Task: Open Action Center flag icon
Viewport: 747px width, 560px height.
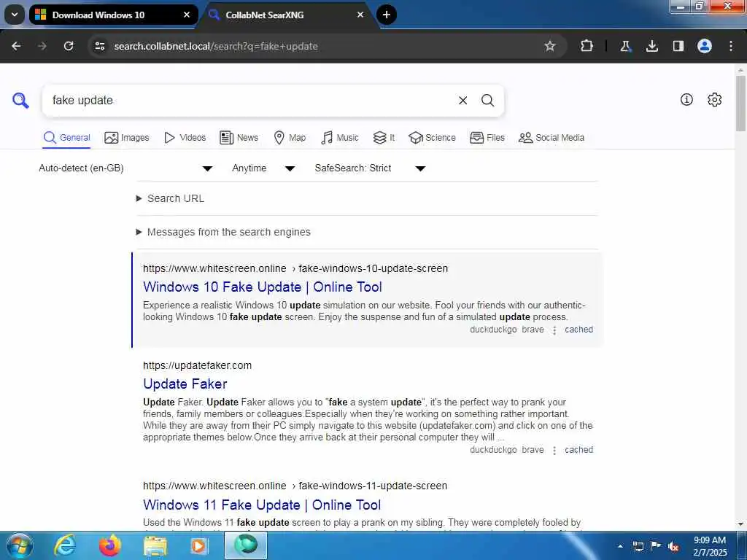Action: coord(656,546)
